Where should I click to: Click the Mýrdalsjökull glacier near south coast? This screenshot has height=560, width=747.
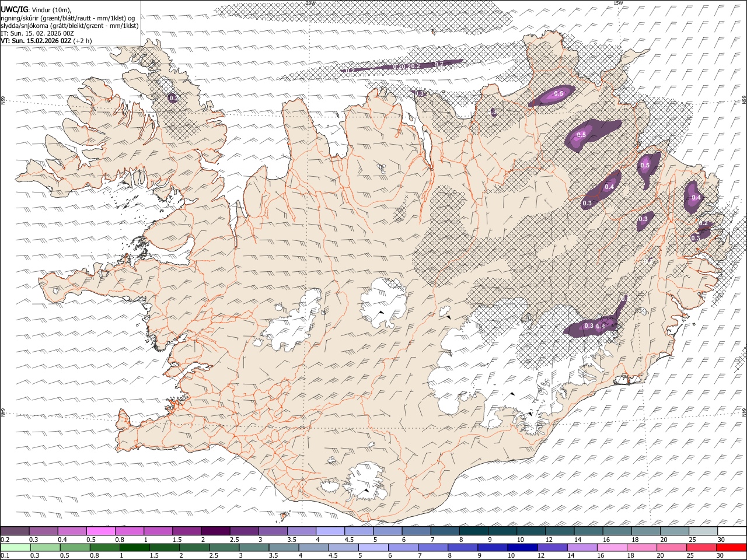click(x=366, y=481)
